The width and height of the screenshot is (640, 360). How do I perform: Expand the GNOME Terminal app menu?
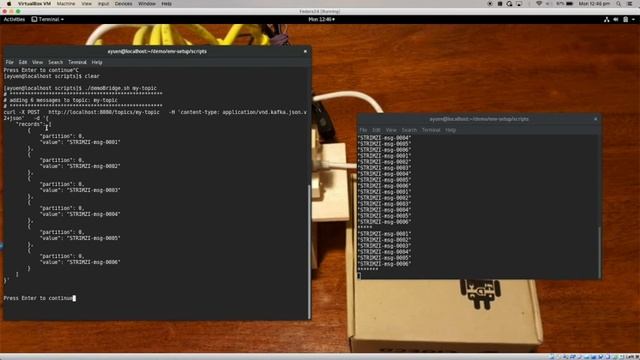48,19
